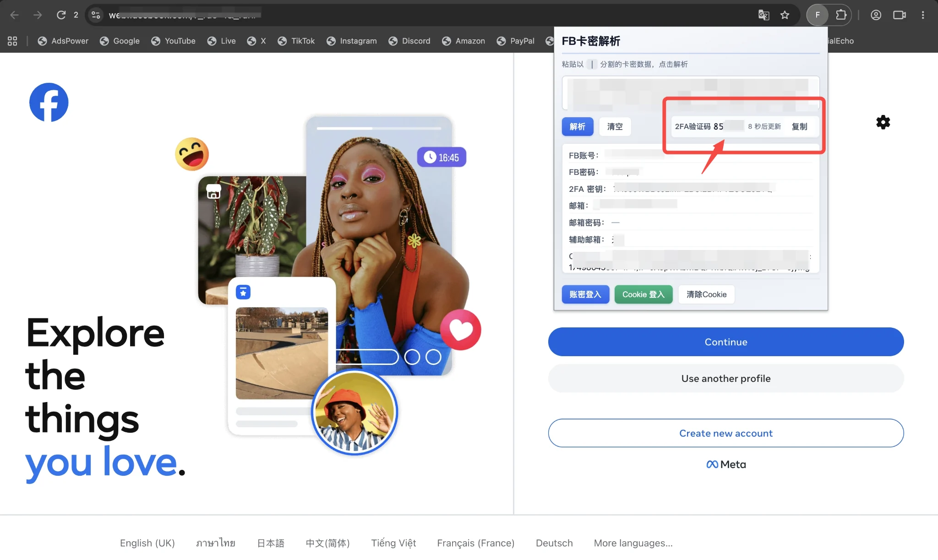Open the YouTube bookmark
938x560 pixels.
click(174, 41)
